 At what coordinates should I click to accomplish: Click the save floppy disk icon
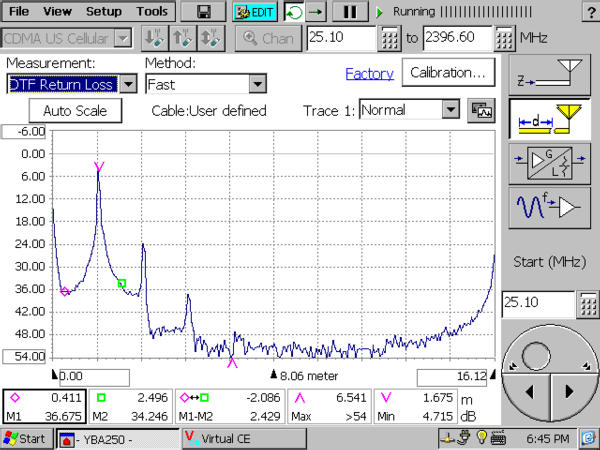203,12
